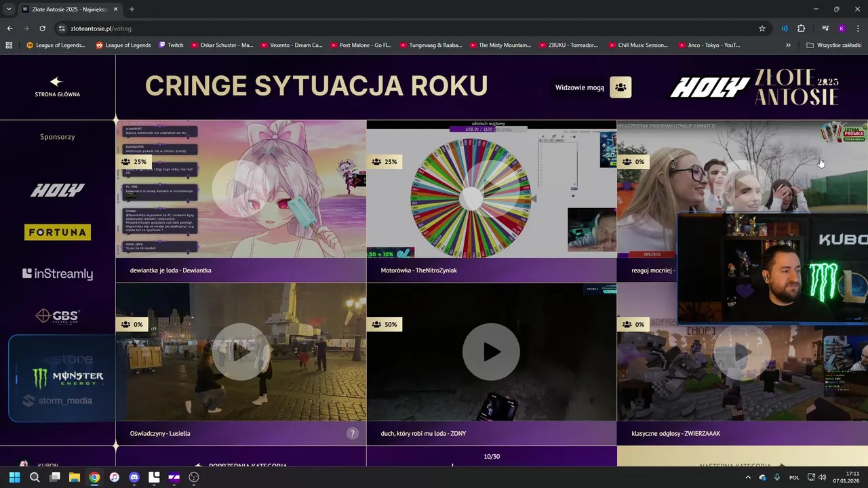
Task: Play the dewiantka je loda clip
Action: (241, 189)
